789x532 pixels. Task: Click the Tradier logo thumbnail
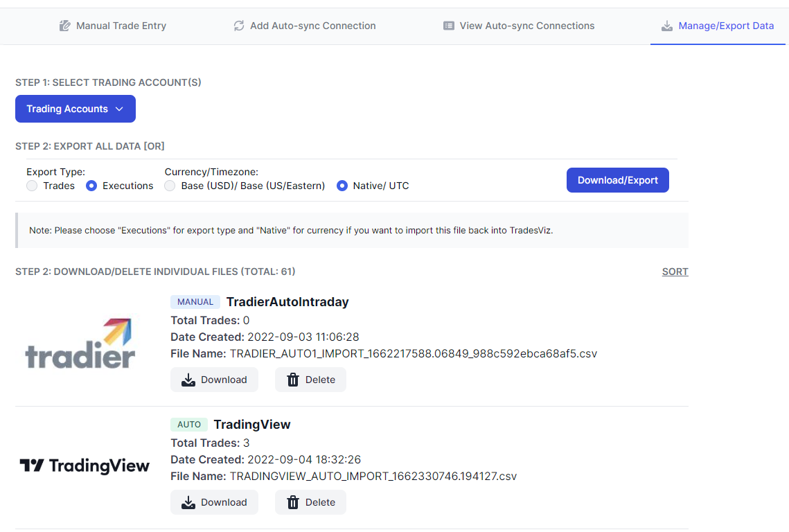(x=80, y=344)
